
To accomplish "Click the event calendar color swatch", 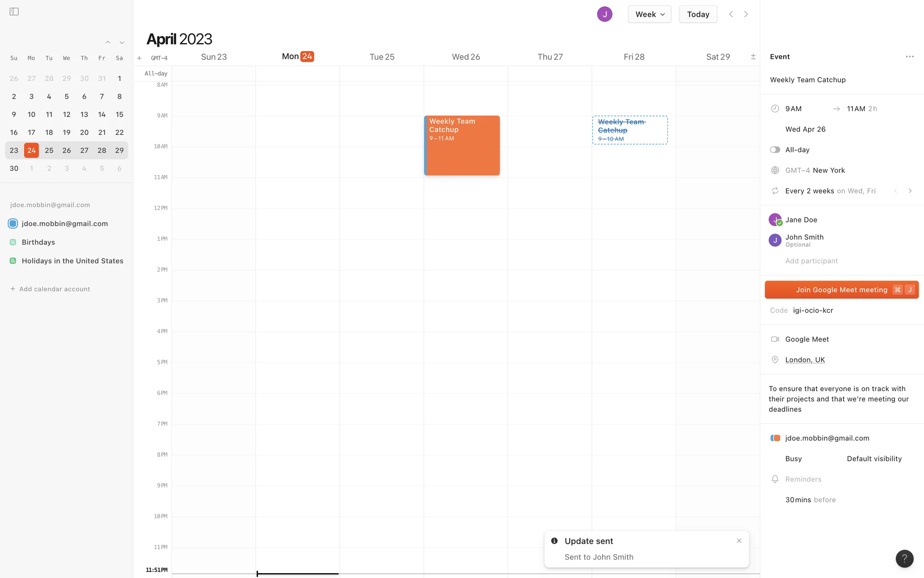I will 775,438.
